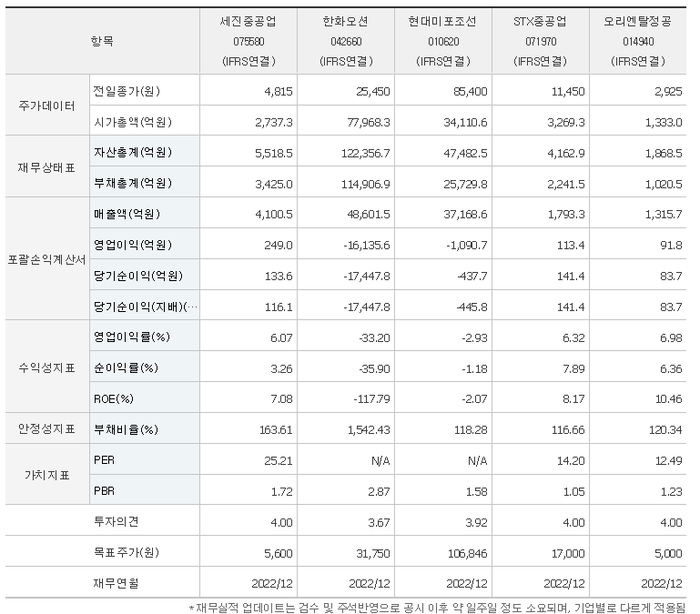Click the PER row label
The width and height of the screenshot is (700, 614).
(x=104, y=460)
